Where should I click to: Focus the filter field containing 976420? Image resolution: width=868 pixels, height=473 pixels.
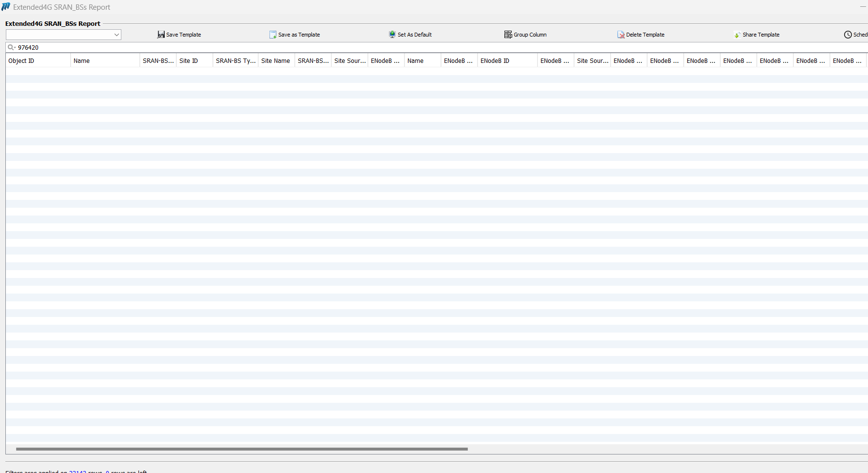pos(195,47)
